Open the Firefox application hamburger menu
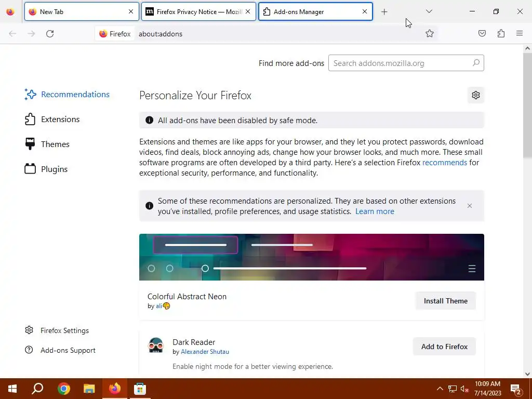Viewport: 532px width, 399px height. point(520,33)
